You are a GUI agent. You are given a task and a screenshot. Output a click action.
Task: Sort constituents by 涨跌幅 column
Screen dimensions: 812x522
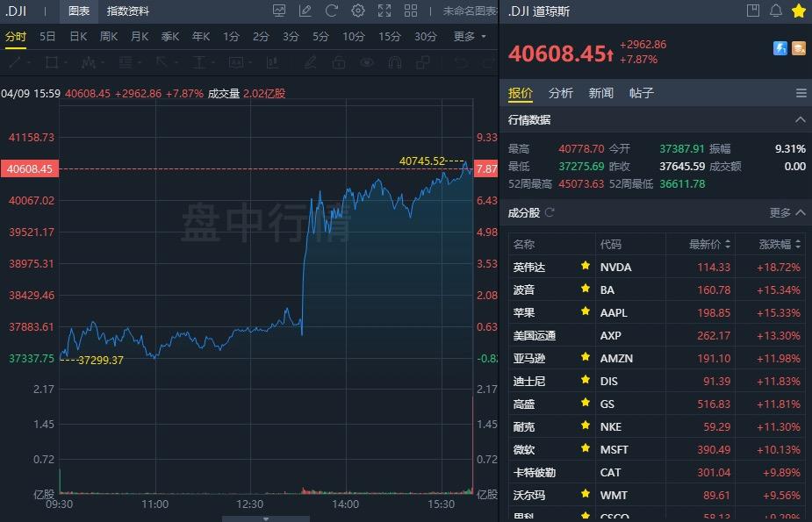pyautogui.click(x=780, y=244)
